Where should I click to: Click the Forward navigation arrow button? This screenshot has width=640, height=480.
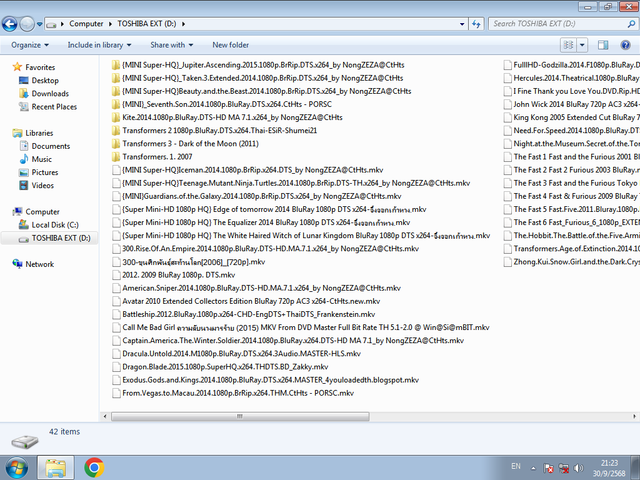[27, 24]
